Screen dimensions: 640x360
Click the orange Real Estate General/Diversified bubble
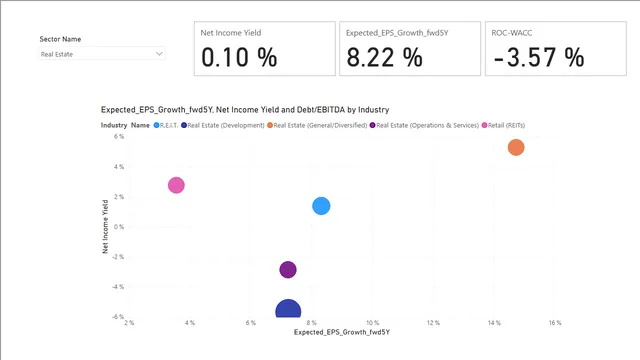[516, 147]
